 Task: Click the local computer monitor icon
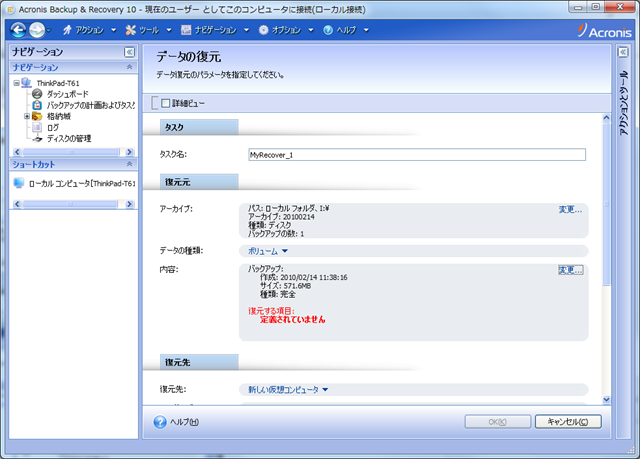pos(18,183)
